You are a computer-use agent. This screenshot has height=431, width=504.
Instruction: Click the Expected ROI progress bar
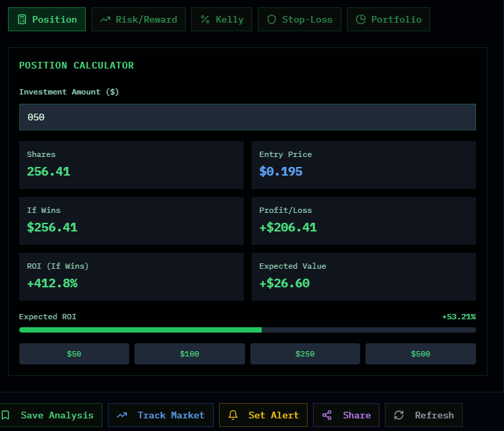pos(248,330)
